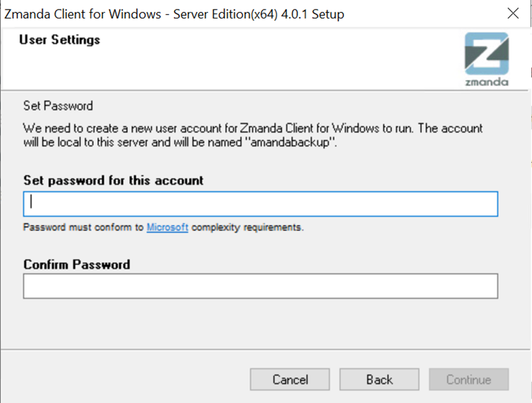Screen dimensions: 532x403
Task: Click the 'Set Password' subtitle text
Action: click(58, 106)
